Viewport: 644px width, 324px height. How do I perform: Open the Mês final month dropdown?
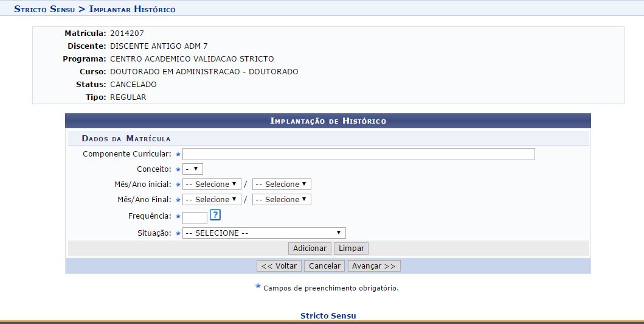pyautogui.click(x=212, y=199)
